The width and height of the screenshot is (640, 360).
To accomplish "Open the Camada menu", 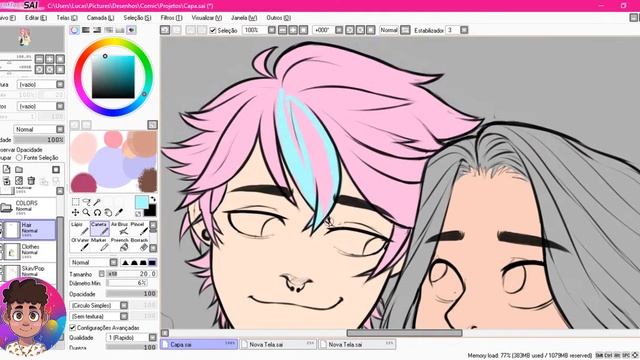I will (100, 18).
